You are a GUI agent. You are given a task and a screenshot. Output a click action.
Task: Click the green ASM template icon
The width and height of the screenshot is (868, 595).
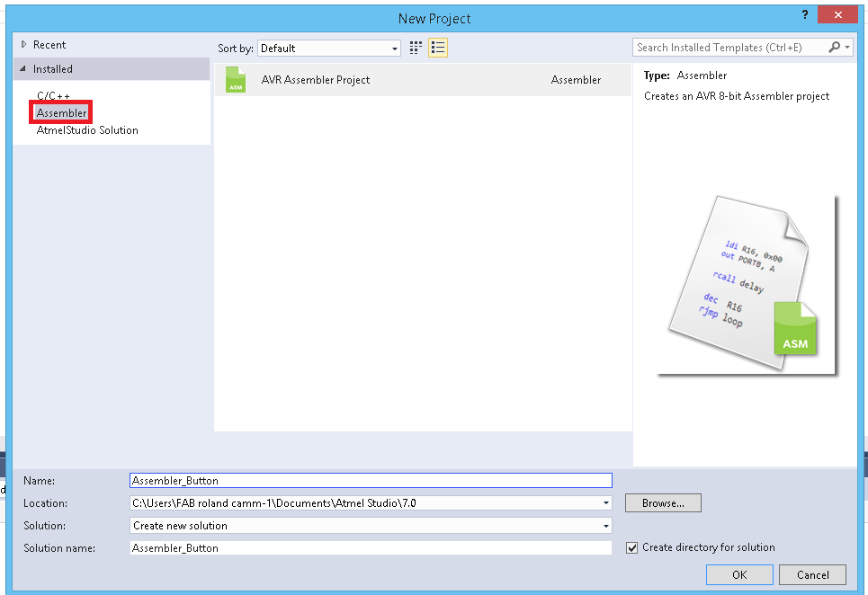coord(236,80)
